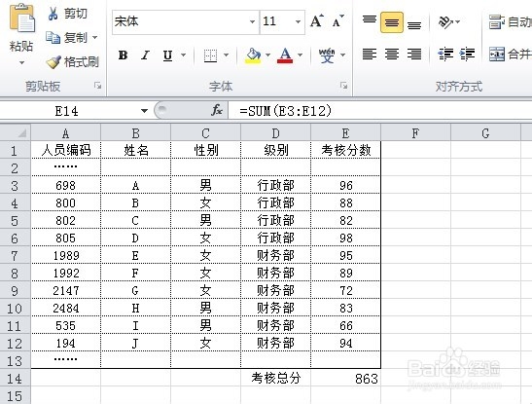Screen dimensions: 532x404
Task: Click the font size box showing 11
Action: pos(277,21)
